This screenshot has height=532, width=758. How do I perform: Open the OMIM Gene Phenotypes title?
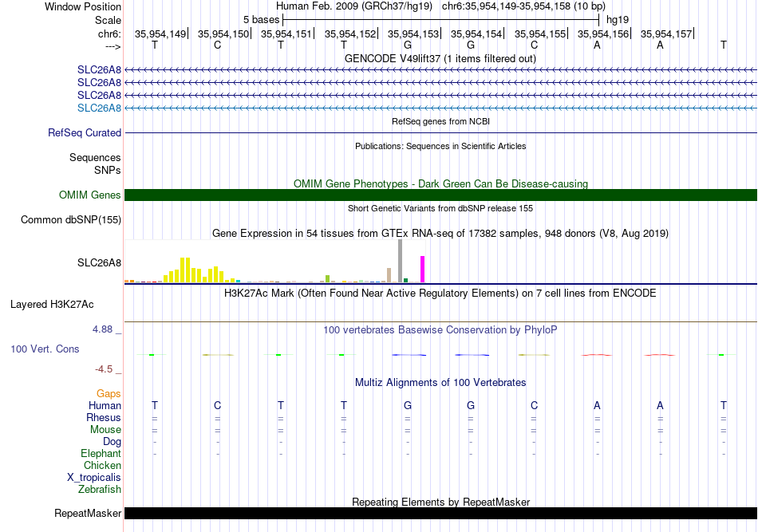(441, 183)
